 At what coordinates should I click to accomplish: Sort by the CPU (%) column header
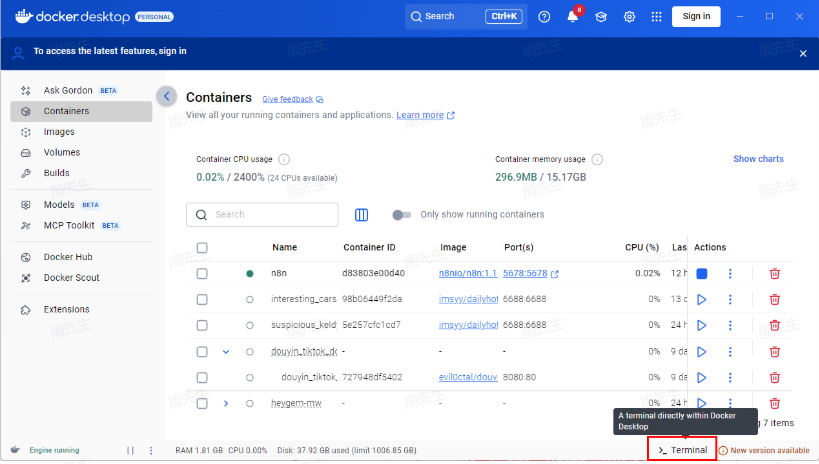tap(642, 248)
